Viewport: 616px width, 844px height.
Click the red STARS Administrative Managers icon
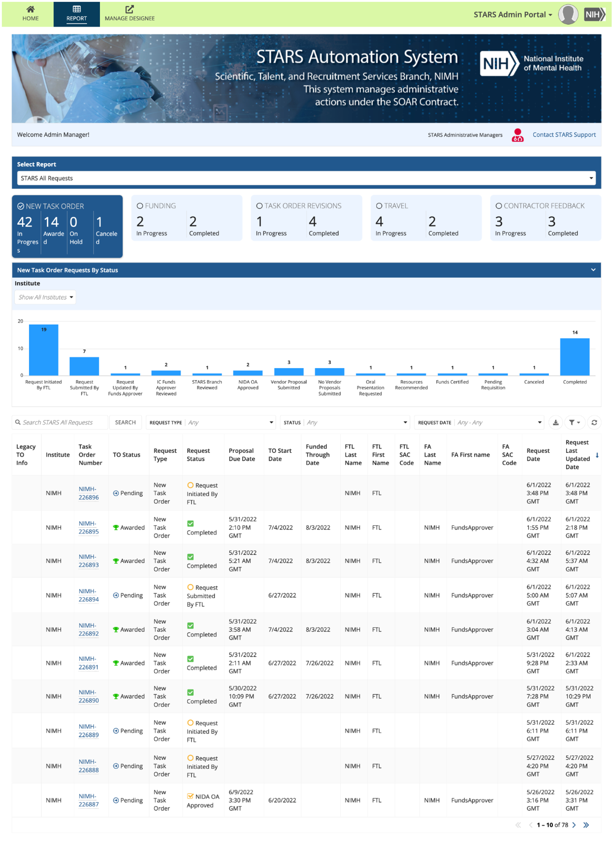coord(517,135)
